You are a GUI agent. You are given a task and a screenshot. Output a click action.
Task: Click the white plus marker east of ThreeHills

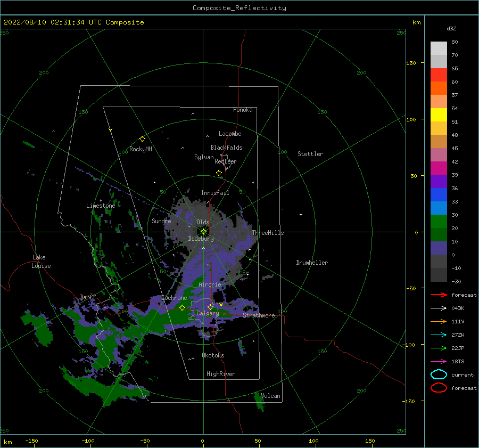coord(301,214)
